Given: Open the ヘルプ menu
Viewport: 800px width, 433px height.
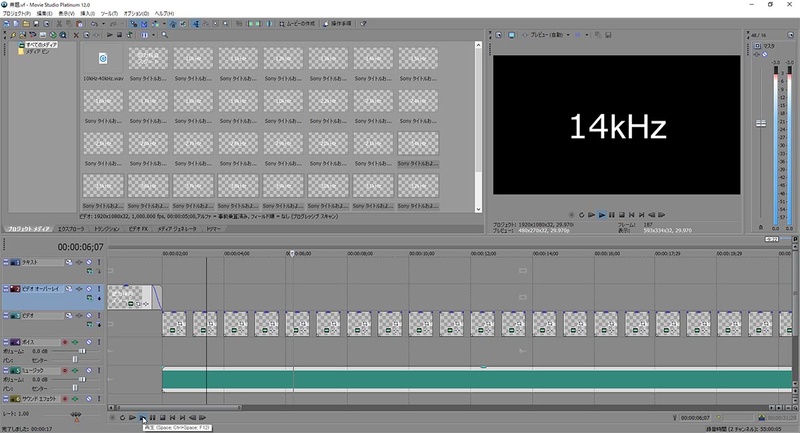Looking at the screenshot, I should 164,13.
